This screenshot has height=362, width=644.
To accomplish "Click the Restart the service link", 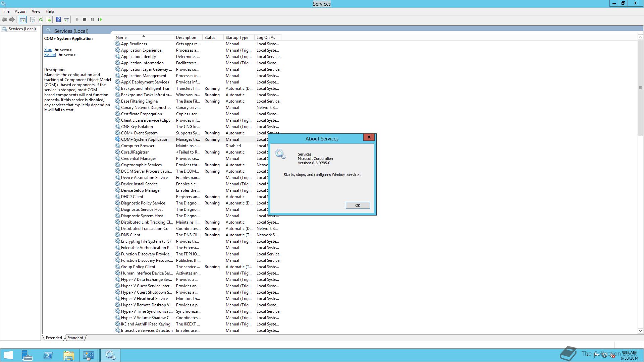I will pyautogui.click(x=50, y=54).
